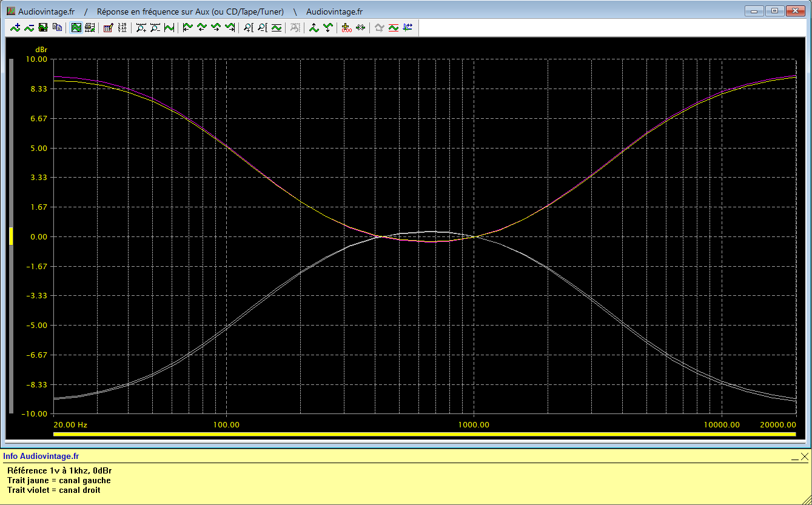Click the dBr unit label above the axis
Screen dimensions: 812x505
tap(41, 49)
